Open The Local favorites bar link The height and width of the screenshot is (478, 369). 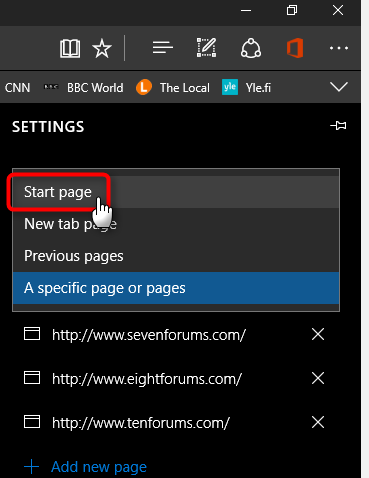173,88
